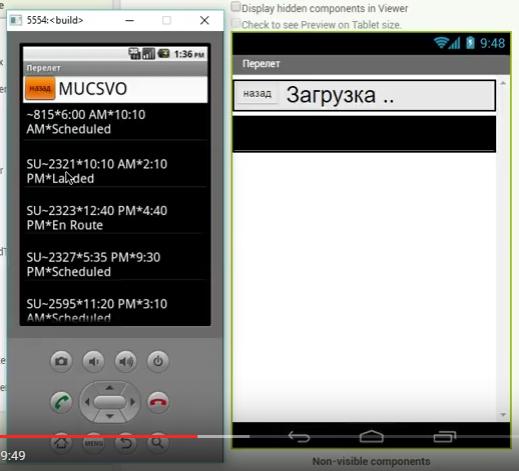
Task: Click the D-pad left arrow
Action: tap(87, 402)
